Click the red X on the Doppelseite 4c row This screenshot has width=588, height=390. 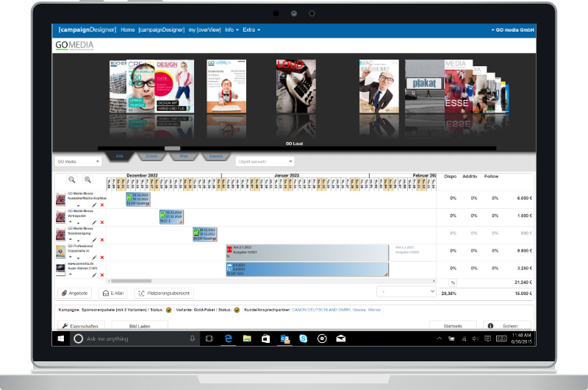(x=102, y=257)
